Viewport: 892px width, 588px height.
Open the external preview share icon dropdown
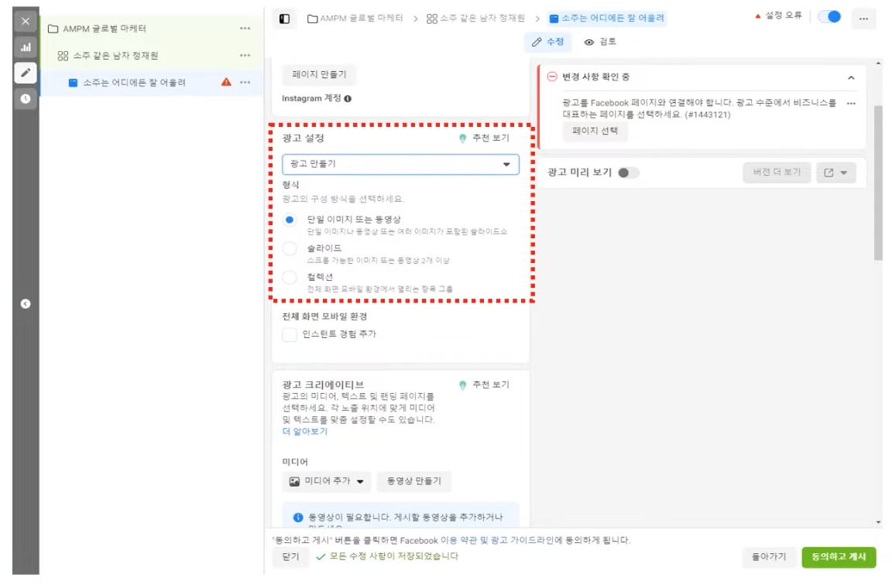pyautogui.click(x=835, y=173)
